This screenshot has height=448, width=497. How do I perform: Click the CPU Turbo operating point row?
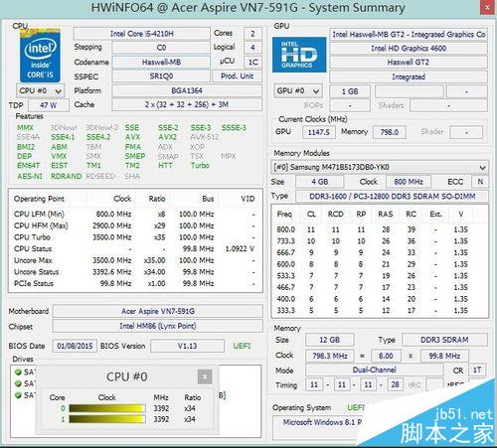point(134,237)
